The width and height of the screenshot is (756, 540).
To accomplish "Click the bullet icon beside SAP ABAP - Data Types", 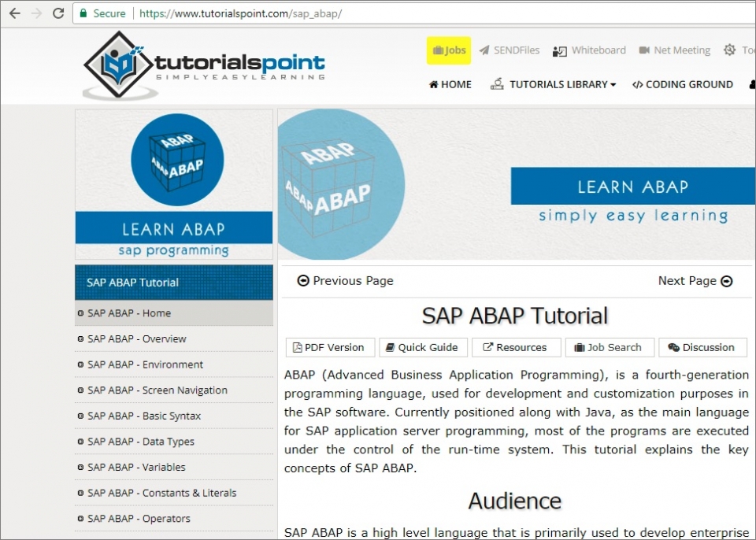I will coord(80,442).
